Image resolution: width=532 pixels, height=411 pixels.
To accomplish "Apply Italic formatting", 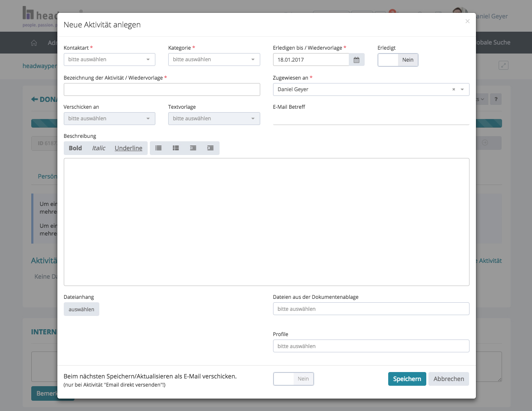I will 98,148.
